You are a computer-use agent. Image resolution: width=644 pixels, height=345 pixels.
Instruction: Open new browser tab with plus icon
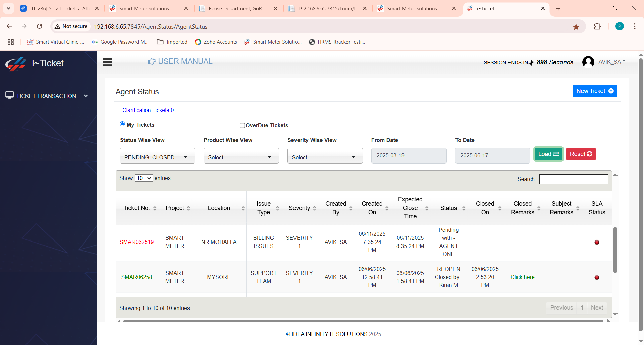(x=558, y=8)
